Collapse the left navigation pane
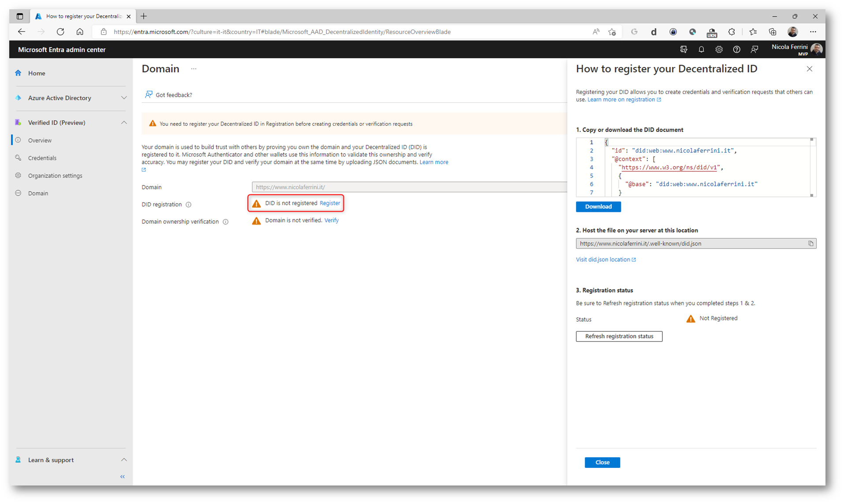844x504 pixels. pyautogui.click(x=123, y=476)
